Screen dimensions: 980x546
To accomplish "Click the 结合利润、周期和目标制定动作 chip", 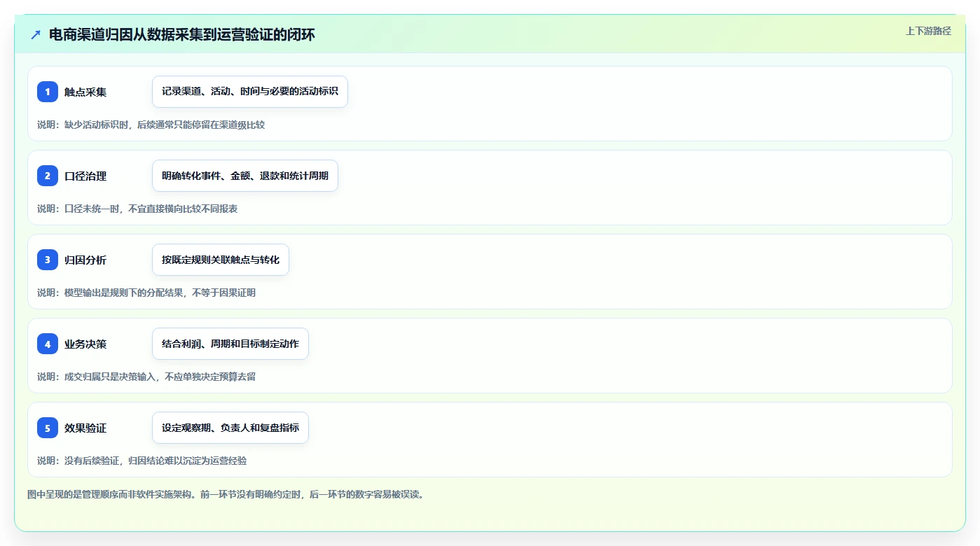I will [230, 344].
